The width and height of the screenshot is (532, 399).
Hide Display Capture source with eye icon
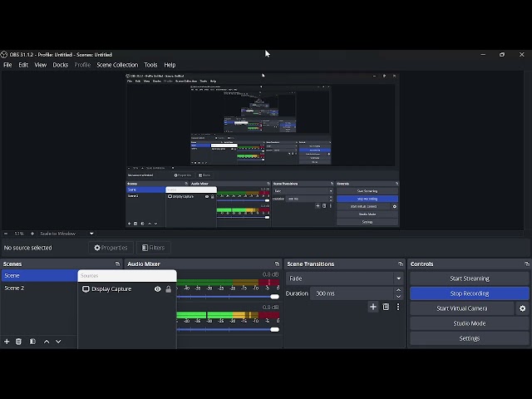coord(157,289)
